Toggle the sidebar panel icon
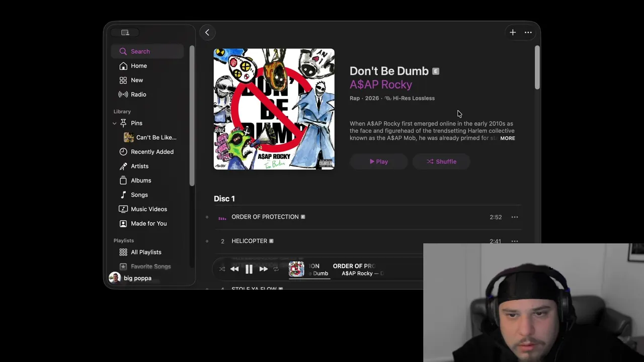This screenshot has width=644, height=362. pyautogui.click(x=125, y=32)
